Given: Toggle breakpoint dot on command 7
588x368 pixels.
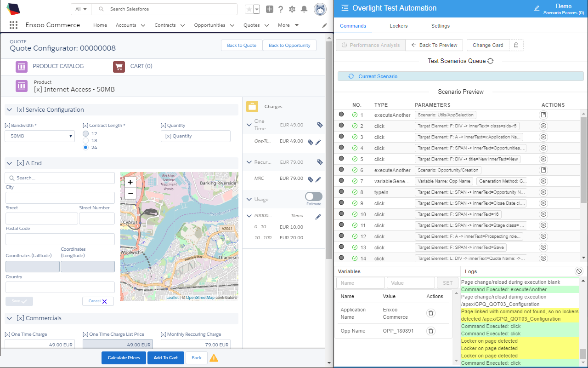Looking at the screenshot, I should (341, 180).
